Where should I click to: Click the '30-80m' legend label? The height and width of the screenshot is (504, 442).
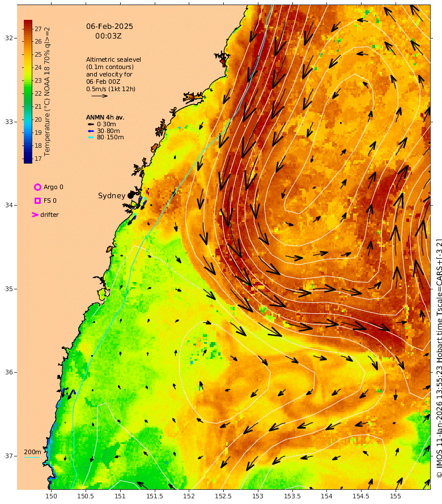pyautogui.click(x=108, y=131)
